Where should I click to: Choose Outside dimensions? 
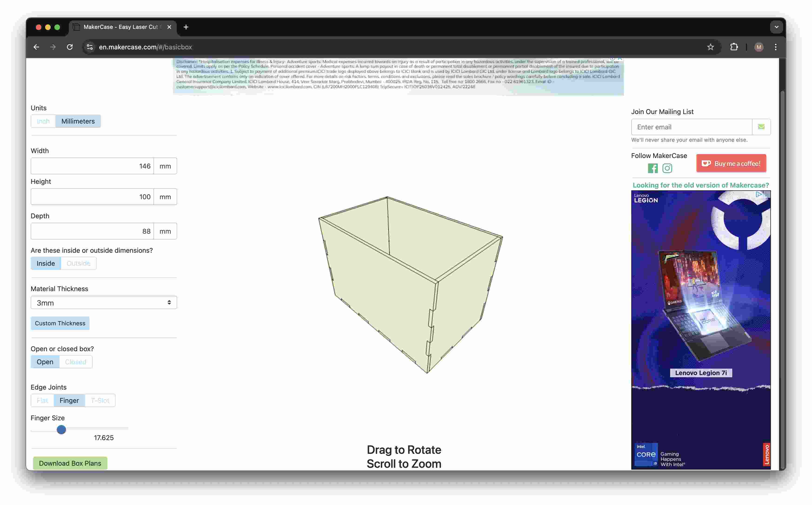click(78, 263)
